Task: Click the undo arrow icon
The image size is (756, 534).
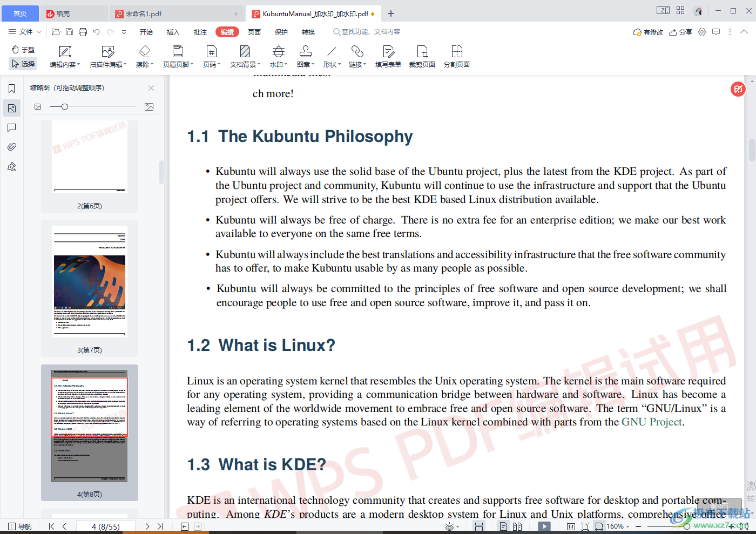Action: pyautogui.click(x=96, y=32)
